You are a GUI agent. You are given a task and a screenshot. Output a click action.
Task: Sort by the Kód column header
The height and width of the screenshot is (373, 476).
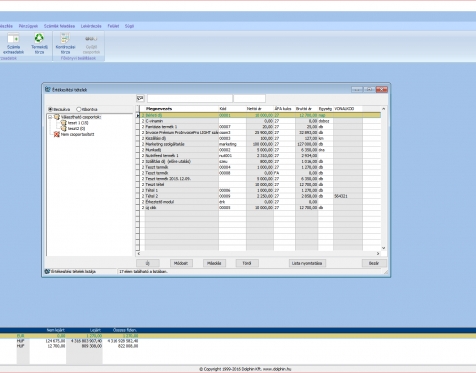(x=232, y=109)
